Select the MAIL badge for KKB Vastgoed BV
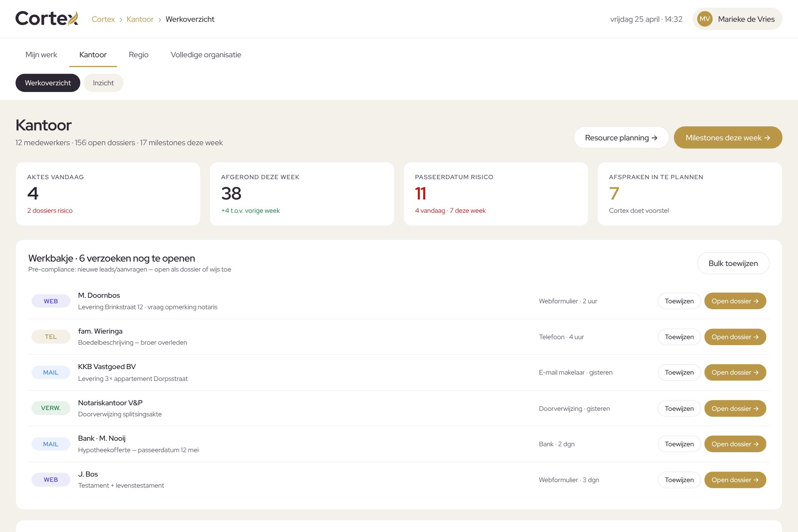The image size is (798, 532). pyautogui.click(x=51, y=372)
